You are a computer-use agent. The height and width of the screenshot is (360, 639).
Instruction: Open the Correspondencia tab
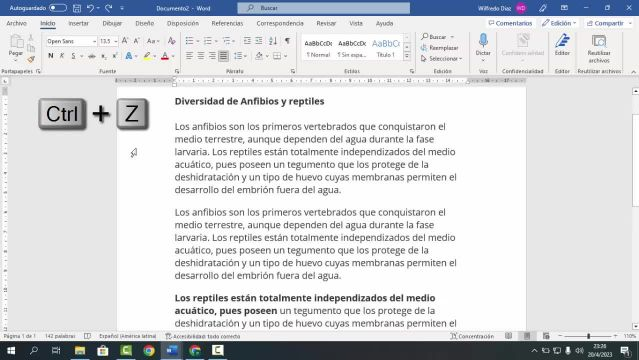[280, 23]
